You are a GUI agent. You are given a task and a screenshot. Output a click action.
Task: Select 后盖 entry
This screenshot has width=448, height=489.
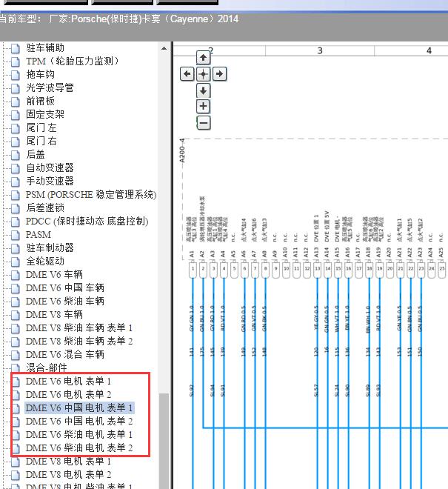tap(36, 154)
